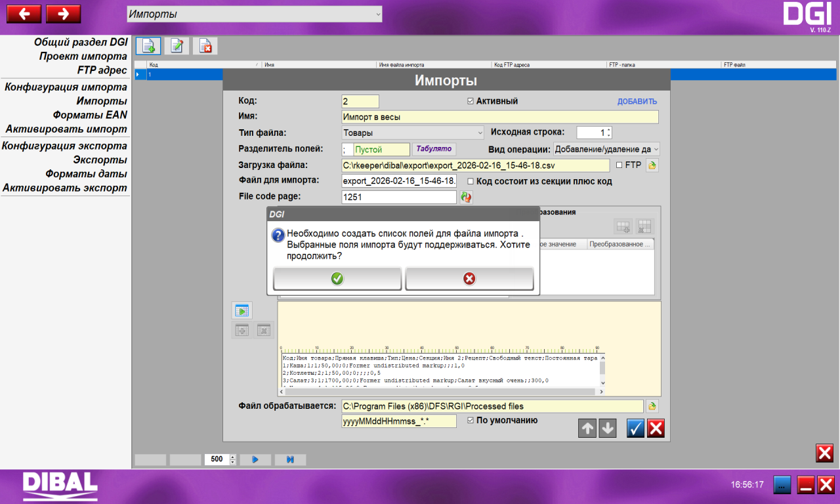Confirm the dialog with the green checkmark
Viewport: 840px width, 504px height.
pyautogui.click(x=337, y=279)
